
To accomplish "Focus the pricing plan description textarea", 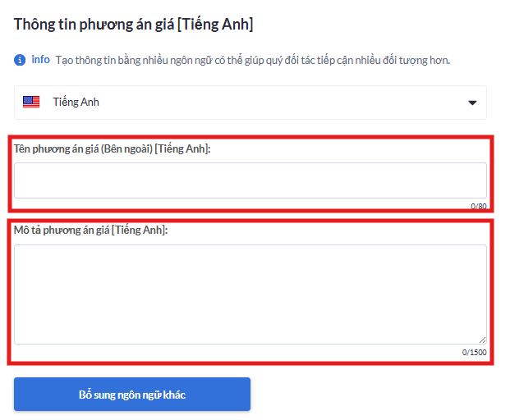I will (x=250, y=294).
